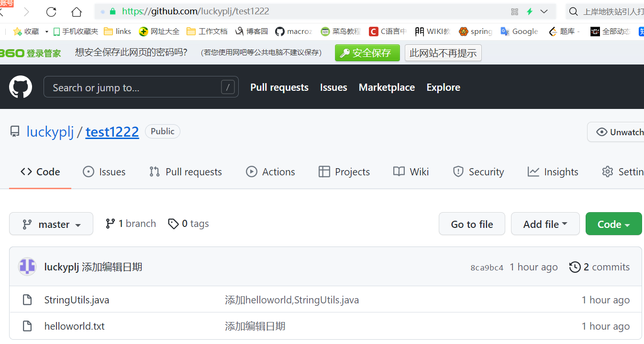Open commit 添加helloworld,StringUtils.java message
This screenshot has height=344, width=644.
(x=292, y=300)
